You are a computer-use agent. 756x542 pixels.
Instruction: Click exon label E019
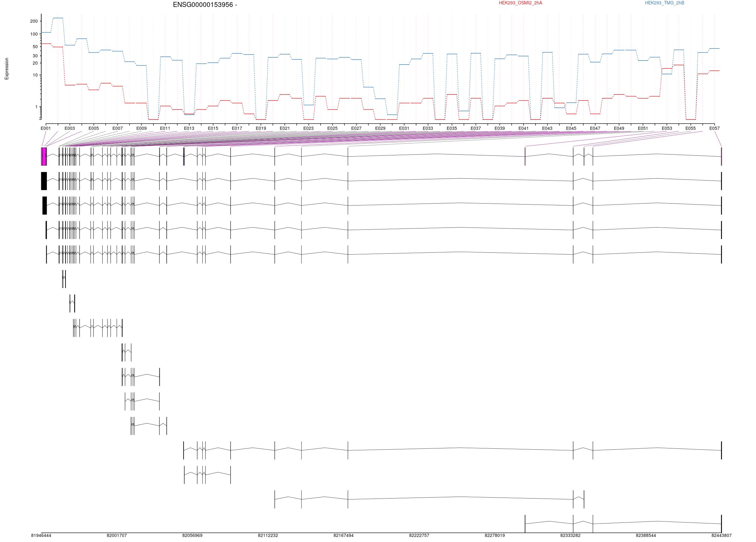(261, 129)
